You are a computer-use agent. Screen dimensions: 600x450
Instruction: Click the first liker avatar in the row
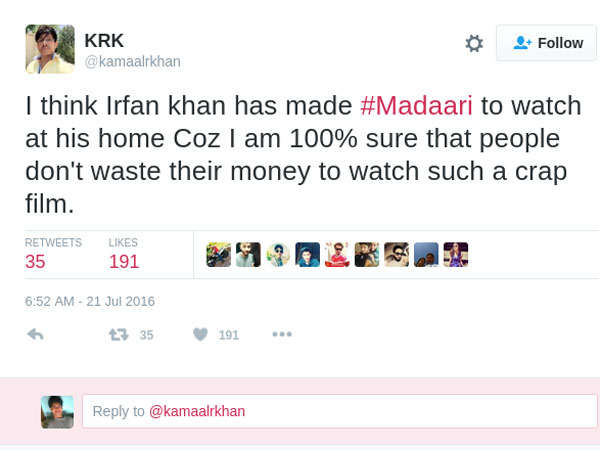219,255
